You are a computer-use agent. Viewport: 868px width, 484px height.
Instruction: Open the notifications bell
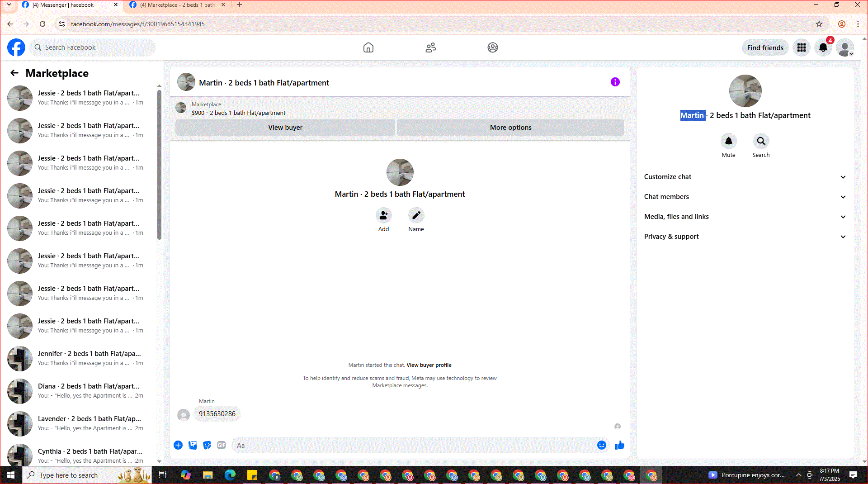point(823,47)
